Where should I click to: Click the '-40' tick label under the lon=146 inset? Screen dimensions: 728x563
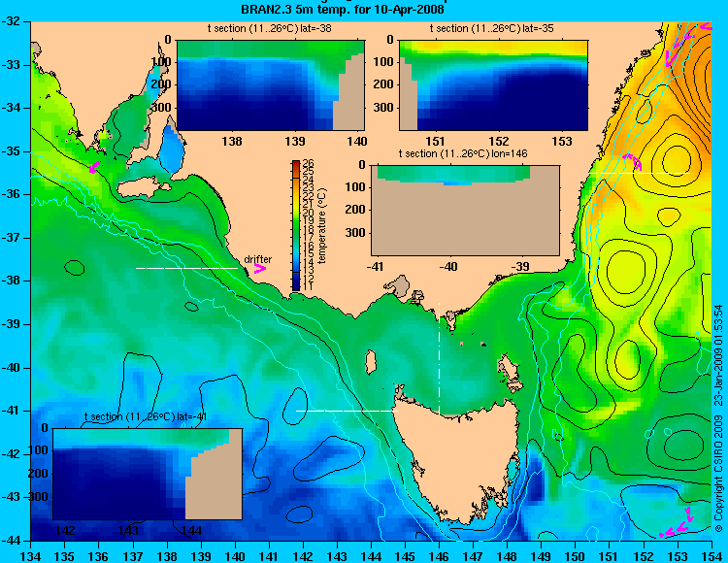click(448, 266)
